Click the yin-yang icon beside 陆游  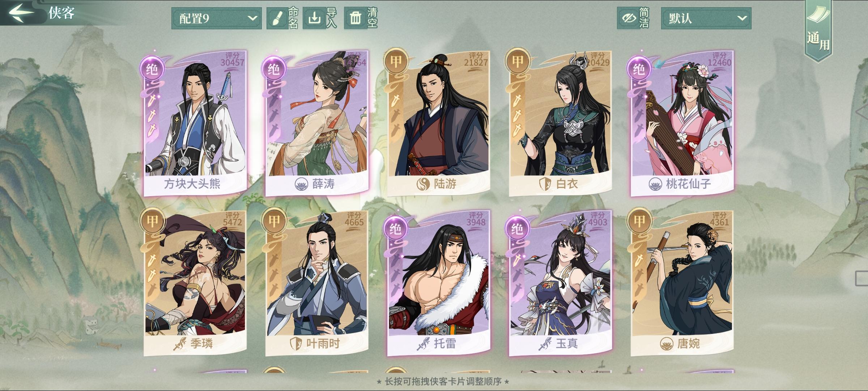tap(422, 185)
